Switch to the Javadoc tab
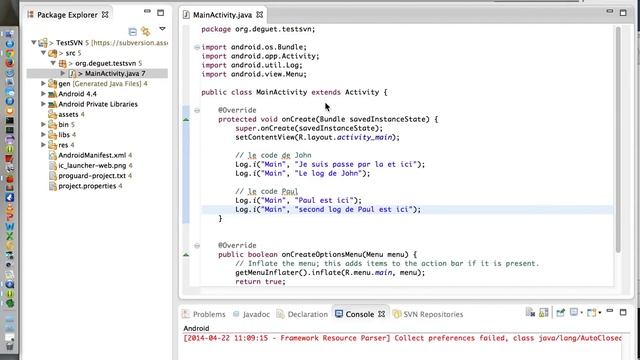The image size is (640, 360). pyautogui.click(x=251, y=314)
